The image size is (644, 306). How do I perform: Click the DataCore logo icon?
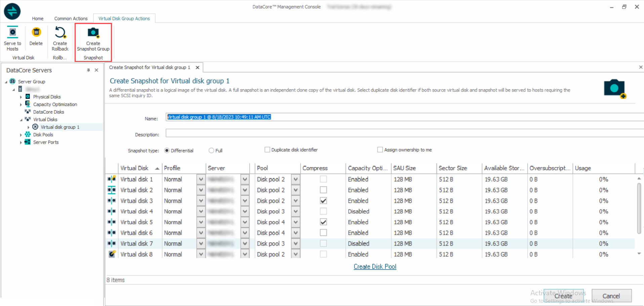pyautogui.click(x=12, y=11)
